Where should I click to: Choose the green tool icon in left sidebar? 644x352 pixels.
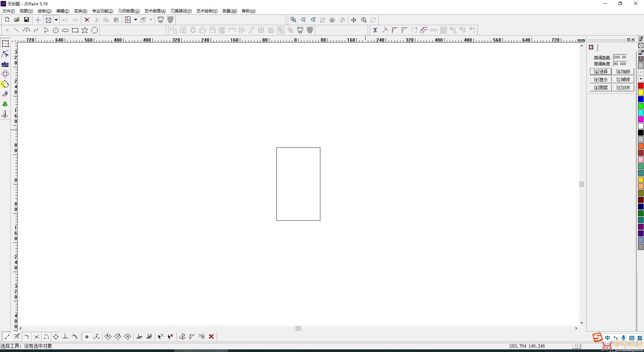tap(5, 104)
